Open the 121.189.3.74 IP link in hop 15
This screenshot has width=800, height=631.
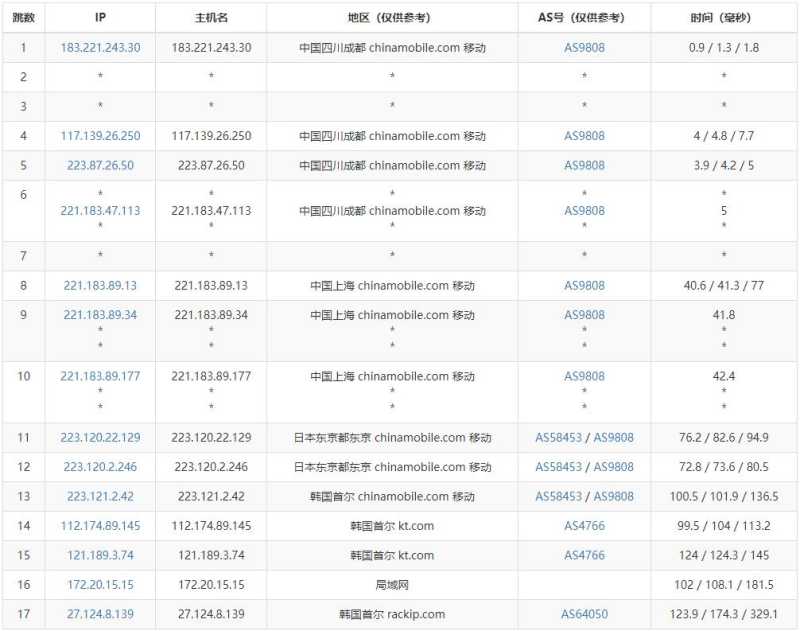[x=101, y=556]
